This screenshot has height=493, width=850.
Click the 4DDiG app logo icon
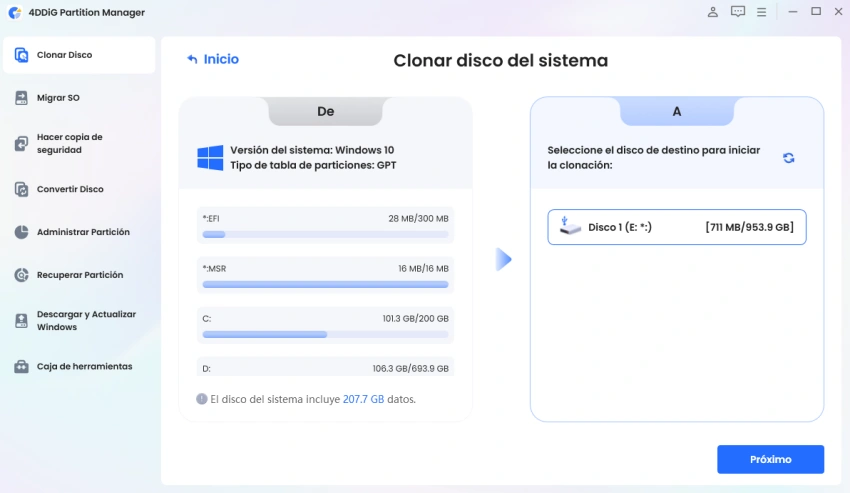tap(15, 12)
